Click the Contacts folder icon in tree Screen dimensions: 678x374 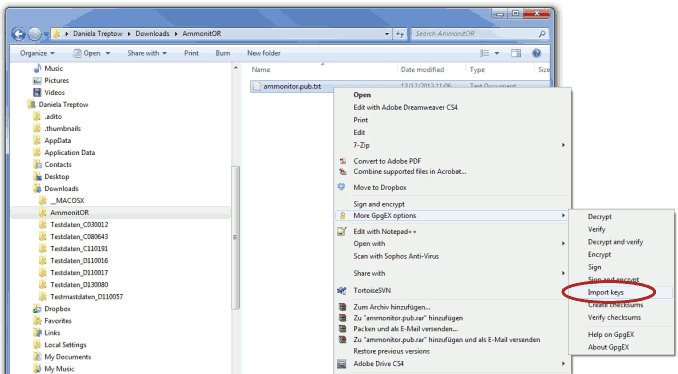coord(37,164)
